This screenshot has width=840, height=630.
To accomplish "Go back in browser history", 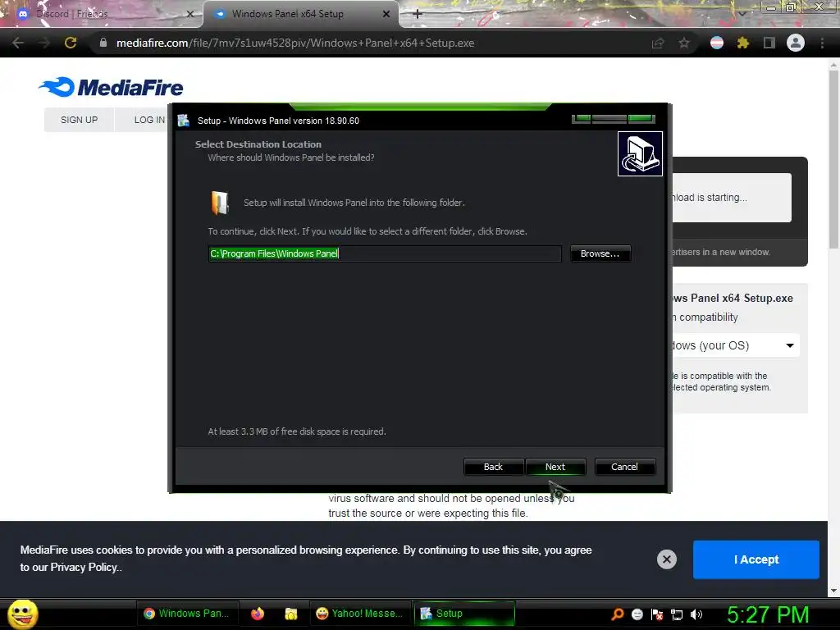I will [x=18, y=43].
